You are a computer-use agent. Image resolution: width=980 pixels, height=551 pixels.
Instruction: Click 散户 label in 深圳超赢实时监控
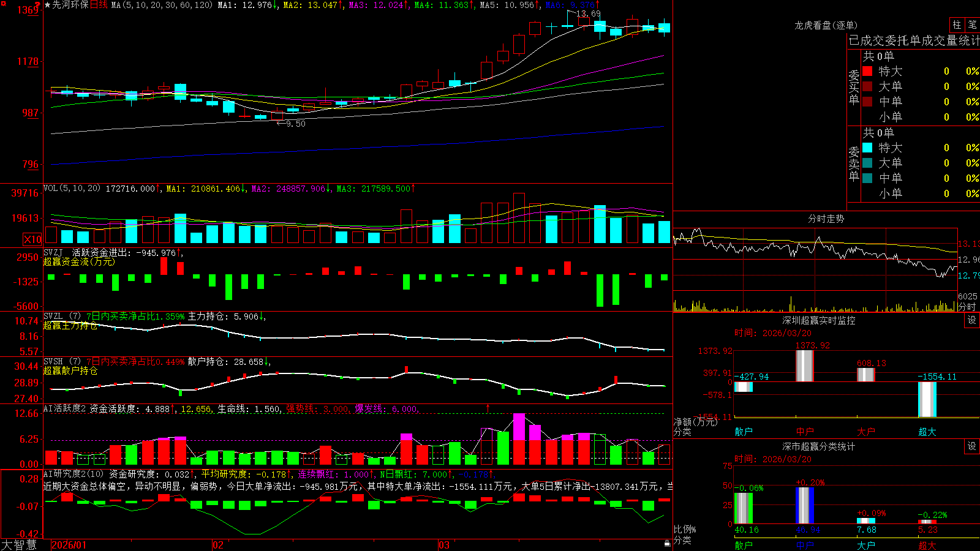(x=744, y=432)
